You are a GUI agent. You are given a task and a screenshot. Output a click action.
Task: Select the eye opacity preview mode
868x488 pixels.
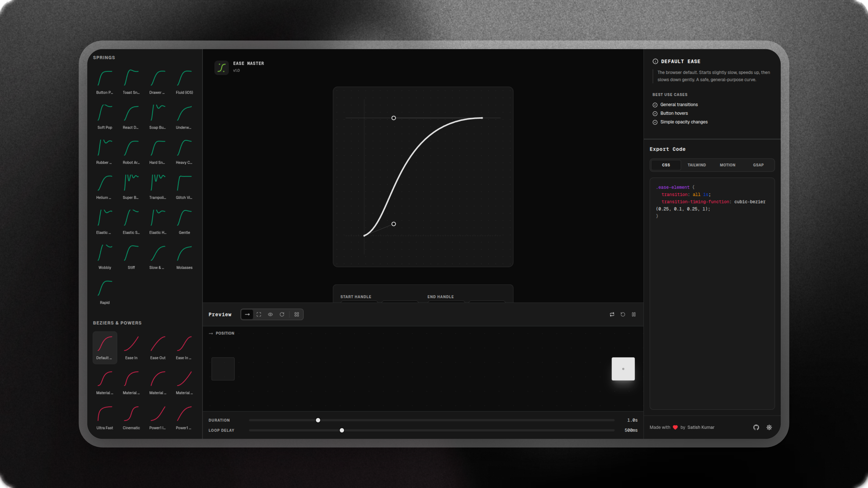pos(270,314)
